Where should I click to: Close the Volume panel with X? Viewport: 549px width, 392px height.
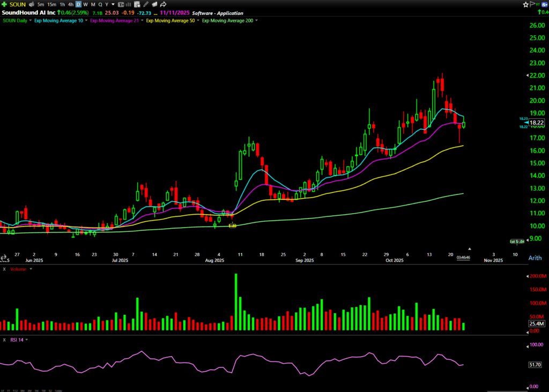(x=4, y=269)
